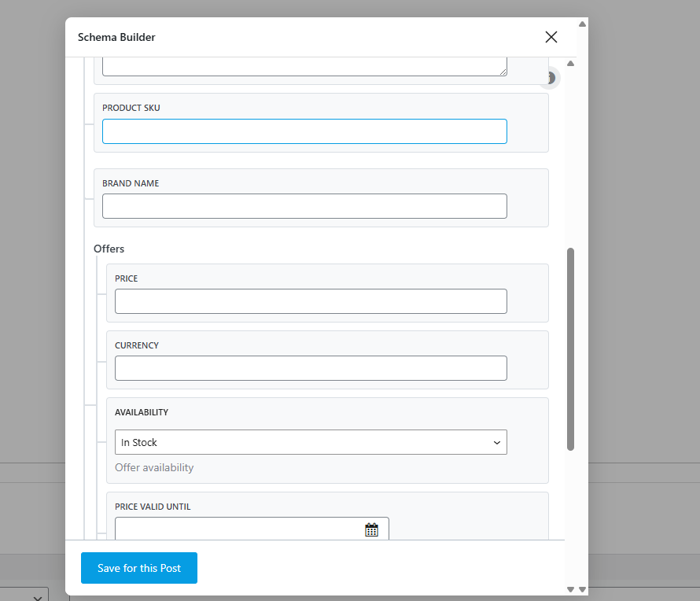The image size is (700, 601).
Task: Click the down arrow on the inner dialog scrollbar
Action: click(x=570, y=588)
